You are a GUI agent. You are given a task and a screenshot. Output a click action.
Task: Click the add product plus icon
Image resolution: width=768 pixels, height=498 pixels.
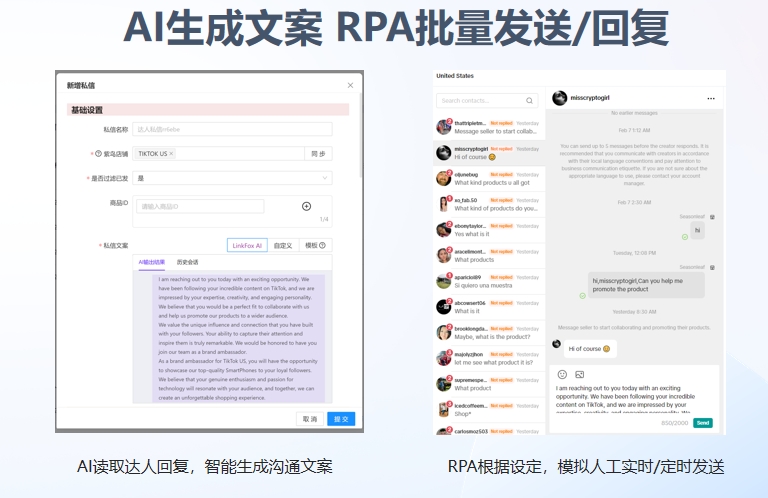(x=306, y=206)
